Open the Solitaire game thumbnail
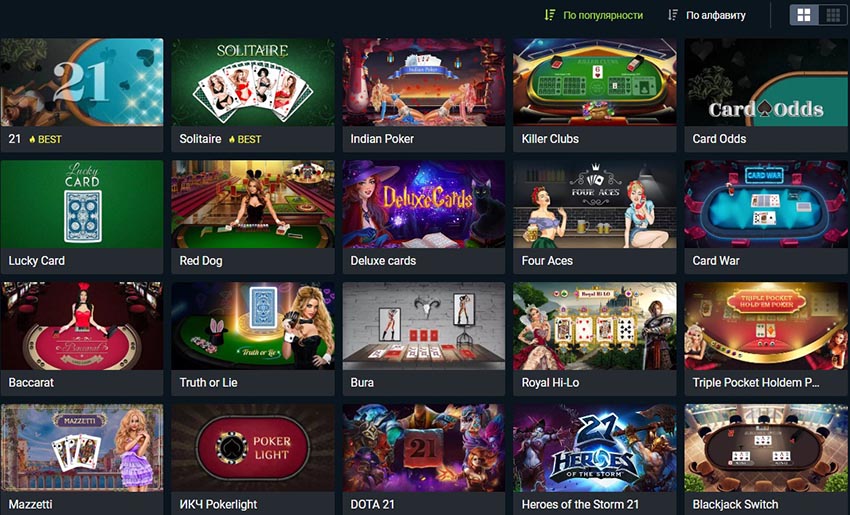 point(253,82)
